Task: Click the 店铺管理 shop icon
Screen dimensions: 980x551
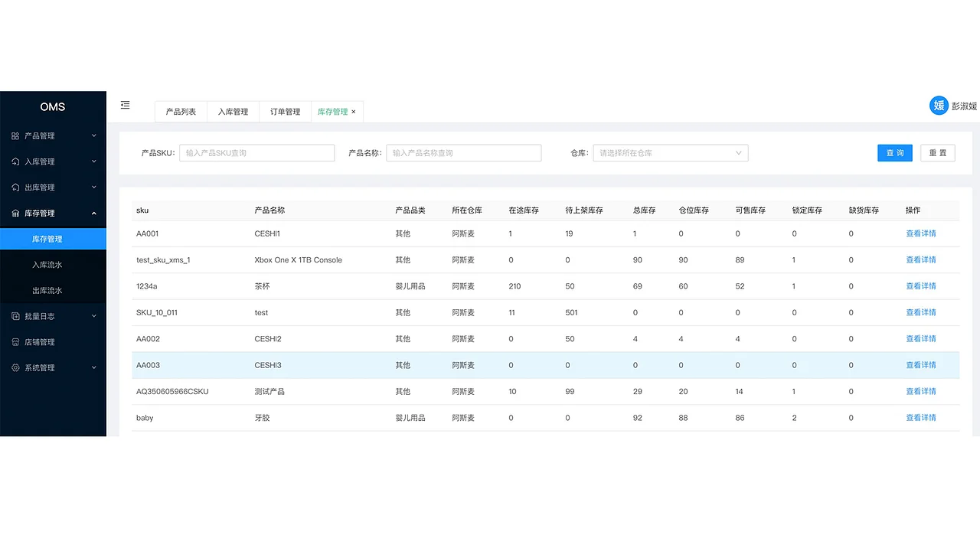Action: [17, 342]
